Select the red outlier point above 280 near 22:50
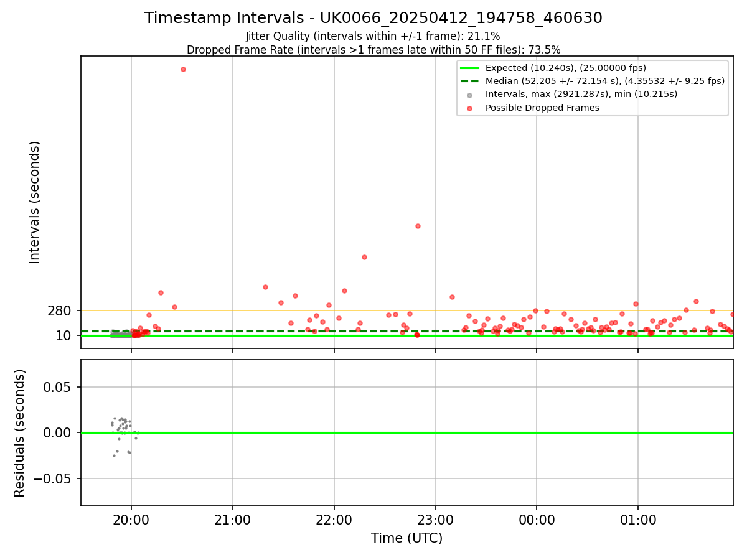The width and height of the screenshot is (747, 560). 418,226
